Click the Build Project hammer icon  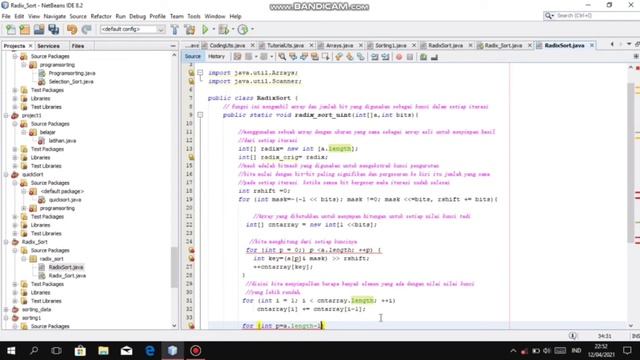(x=175, y=29)
